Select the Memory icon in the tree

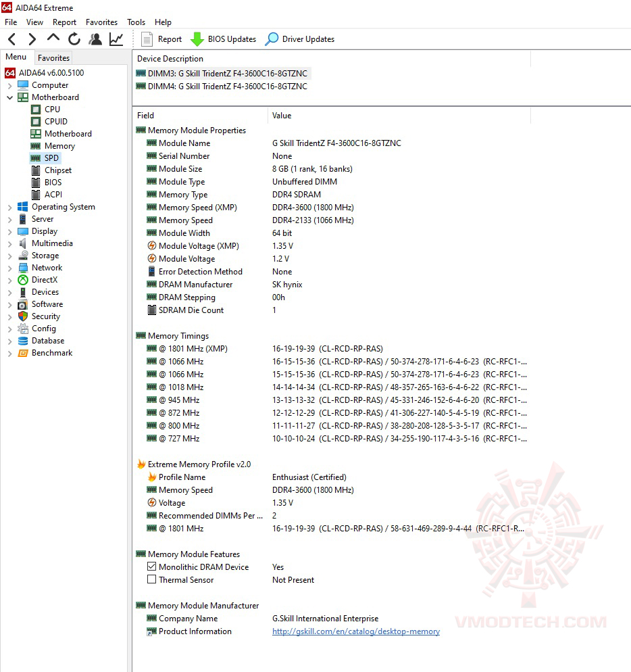pyautogui.click(x=36, y=146)
